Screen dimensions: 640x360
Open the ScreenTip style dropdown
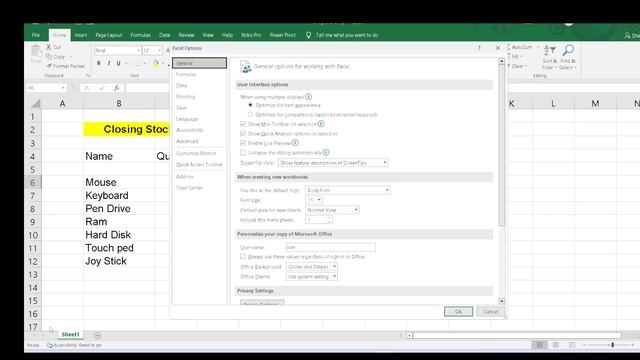[333, 162]
